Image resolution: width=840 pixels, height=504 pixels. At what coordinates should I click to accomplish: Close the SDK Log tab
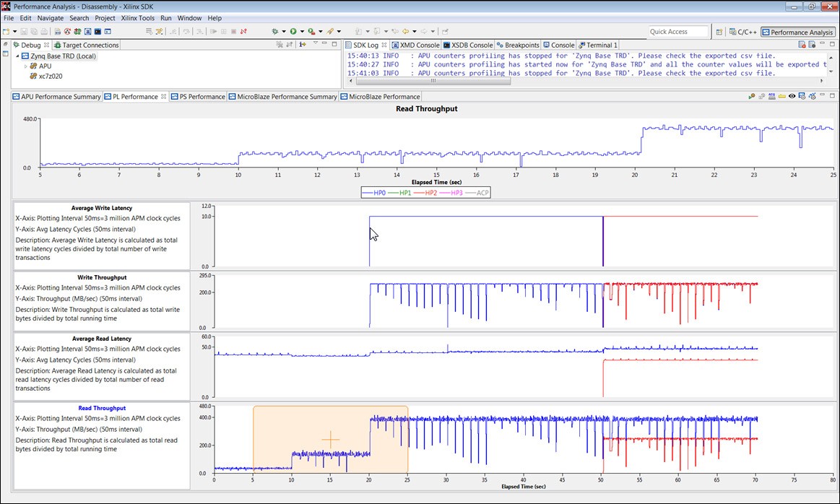tap(384, 45)
